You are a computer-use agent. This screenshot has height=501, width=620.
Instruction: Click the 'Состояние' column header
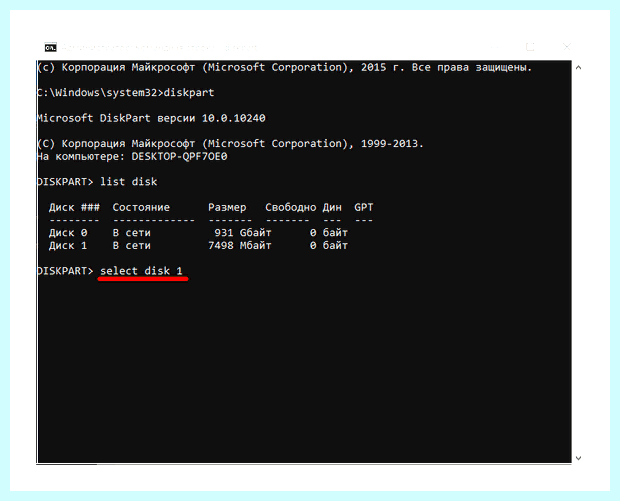click(x=141, y=208)
